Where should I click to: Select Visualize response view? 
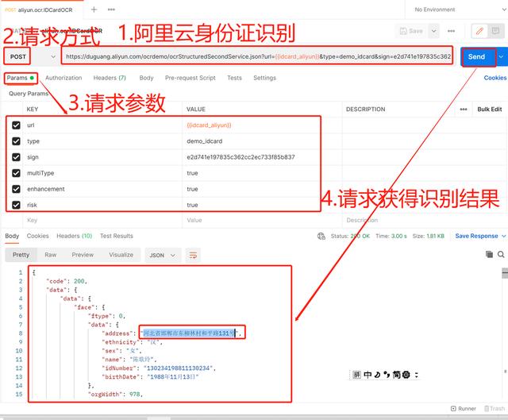121,255
